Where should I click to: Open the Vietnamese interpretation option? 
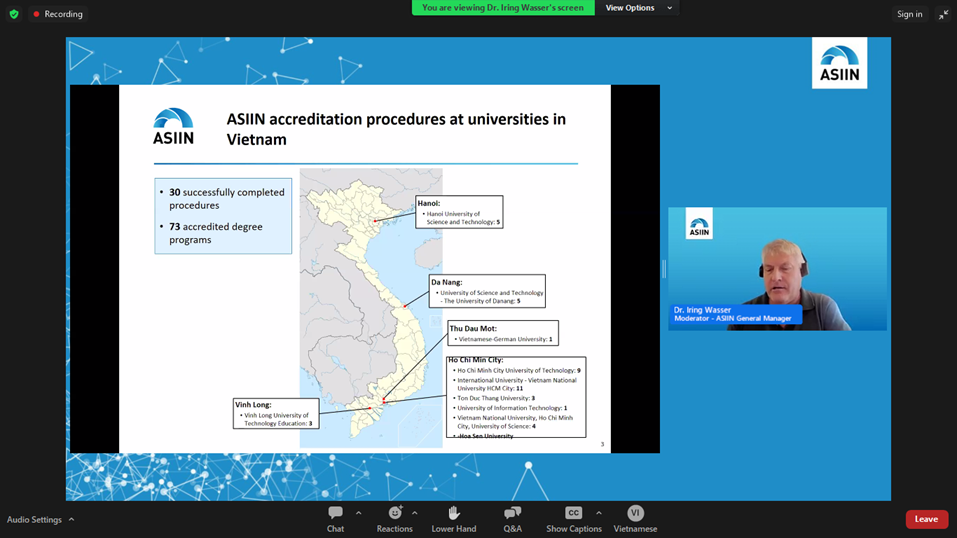tap(635, 519)
